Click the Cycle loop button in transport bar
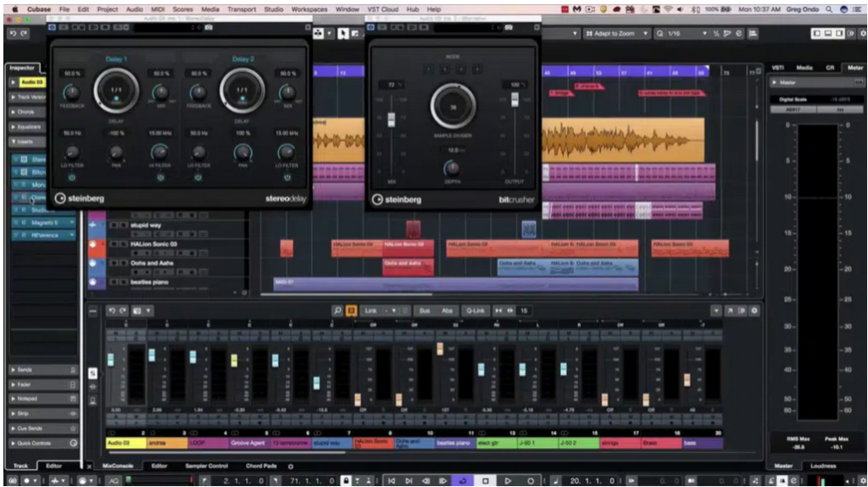Image resolution: width=868 pixels, height=487 pixels. pos(463,480)
